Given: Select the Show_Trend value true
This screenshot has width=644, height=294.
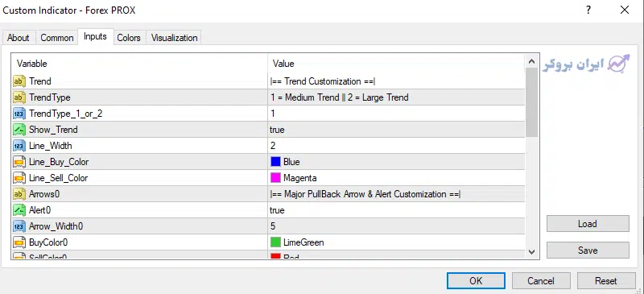Looking at the screenshot, I should [277, 130].
